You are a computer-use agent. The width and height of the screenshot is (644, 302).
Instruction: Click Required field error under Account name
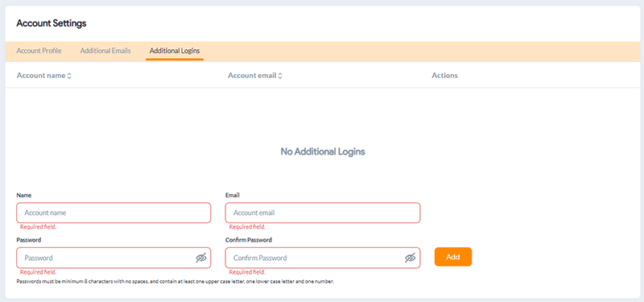[x=38, y=227]
